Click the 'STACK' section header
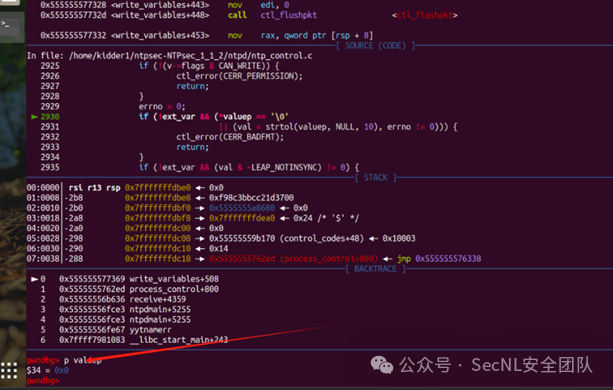Viewport: 613px width, 390px height. [375, 178]
